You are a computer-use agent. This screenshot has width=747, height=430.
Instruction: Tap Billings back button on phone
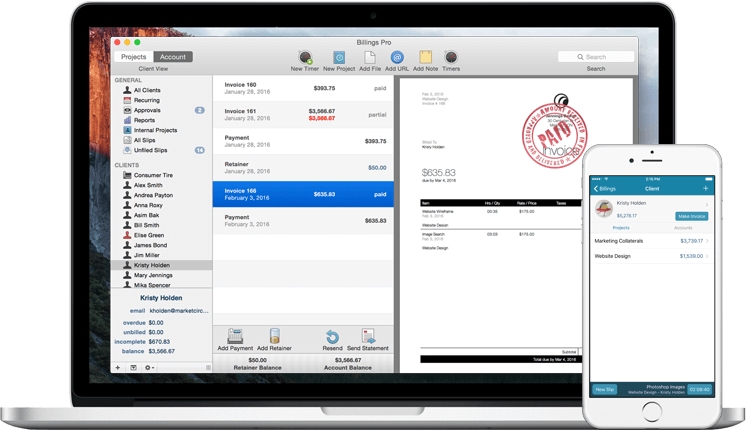click(x=605, y=189)
